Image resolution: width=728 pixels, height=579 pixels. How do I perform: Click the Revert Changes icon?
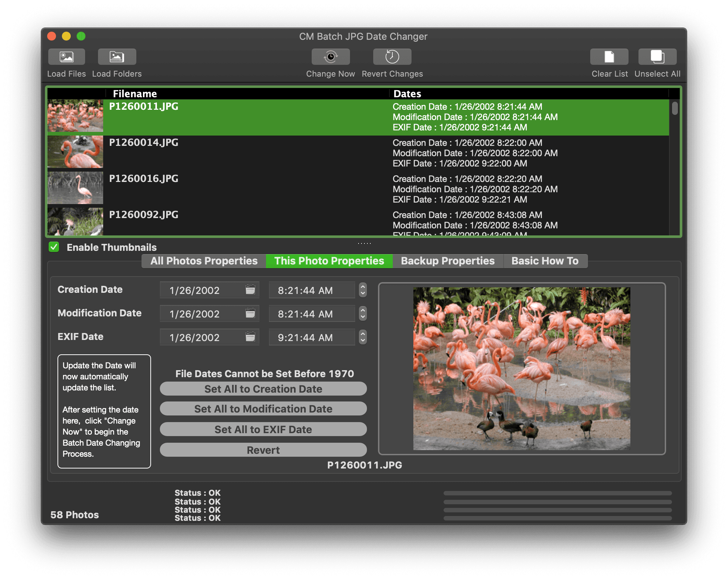pos(392,57)
